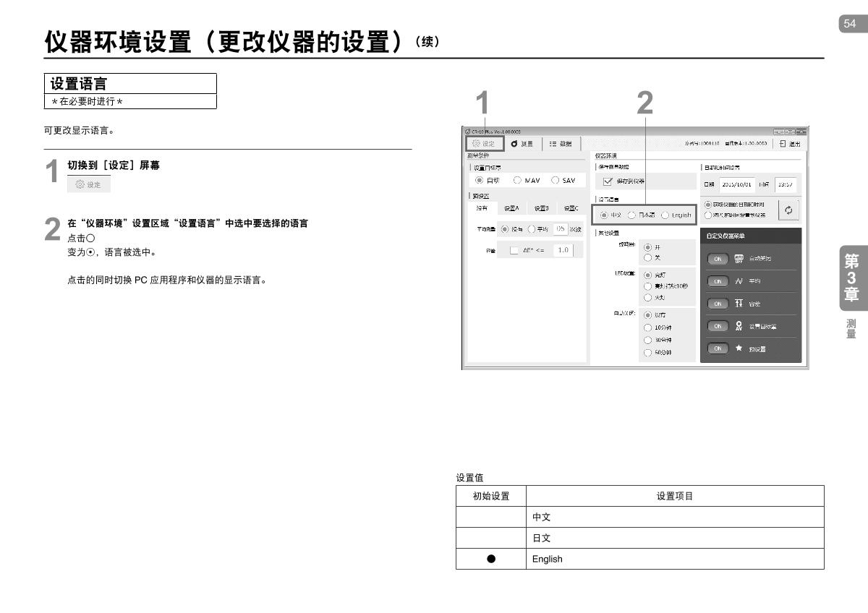Click the average waveform menu icon
Screen dimensions: 868x613
[x=739, y=281]
